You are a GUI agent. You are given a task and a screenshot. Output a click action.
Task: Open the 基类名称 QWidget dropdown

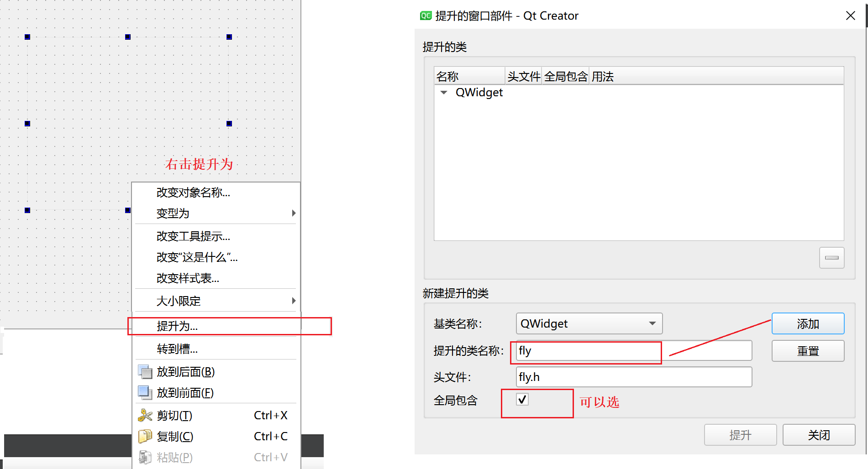[x=589, y=323]
